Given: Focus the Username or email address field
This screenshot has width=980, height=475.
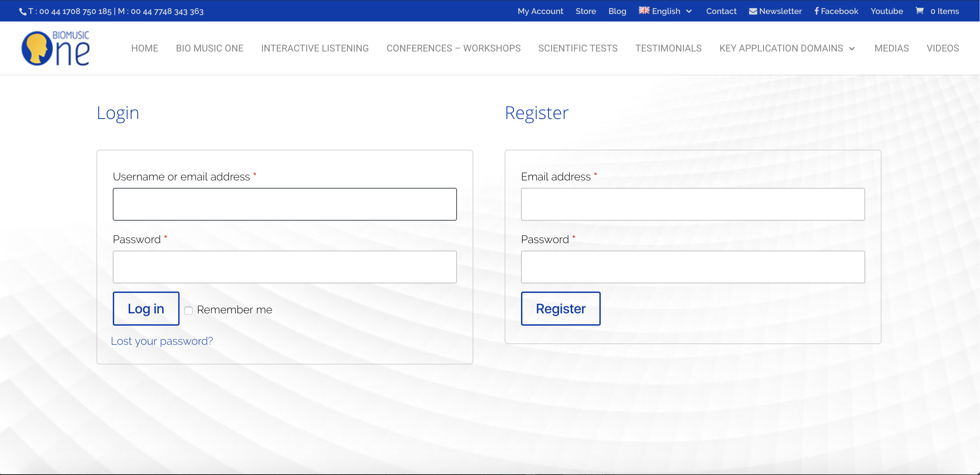Looking at the screenshot, I should [285, 204].
